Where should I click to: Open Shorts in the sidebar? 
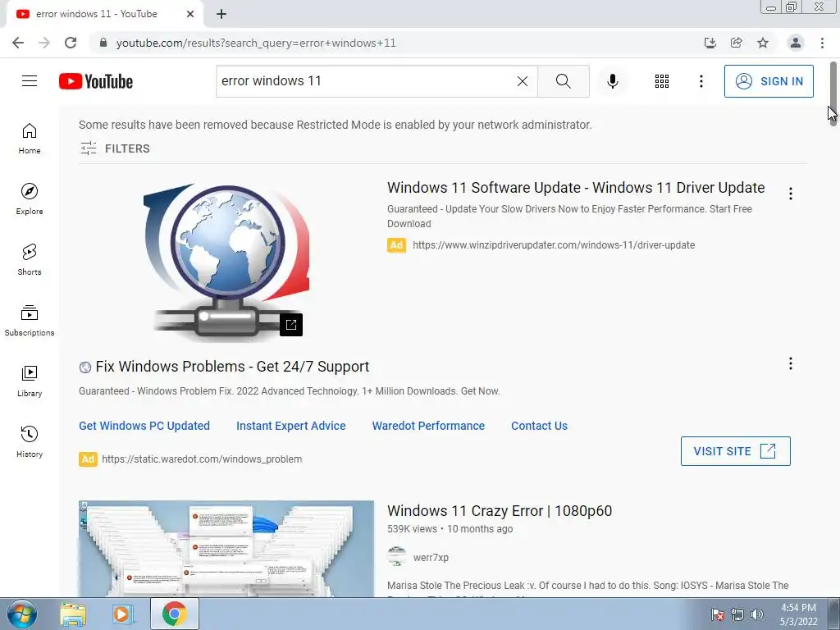(x=30, y=260)
